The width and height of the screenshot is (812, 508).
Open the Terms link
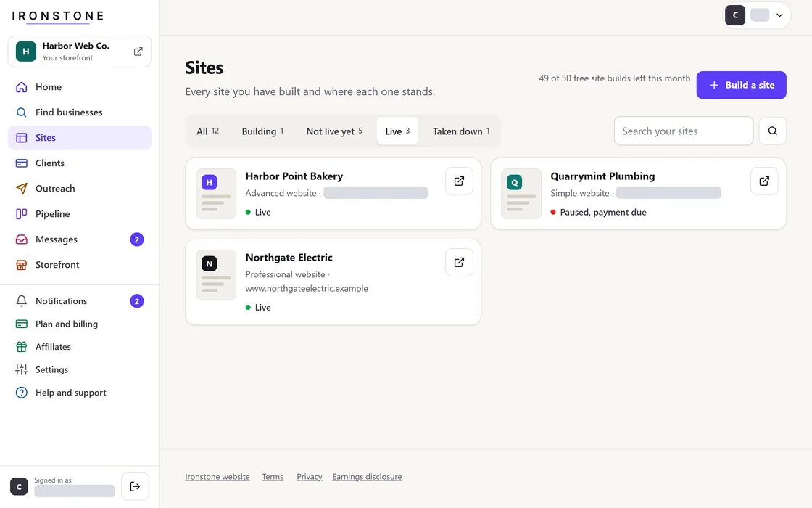[273, 477]
